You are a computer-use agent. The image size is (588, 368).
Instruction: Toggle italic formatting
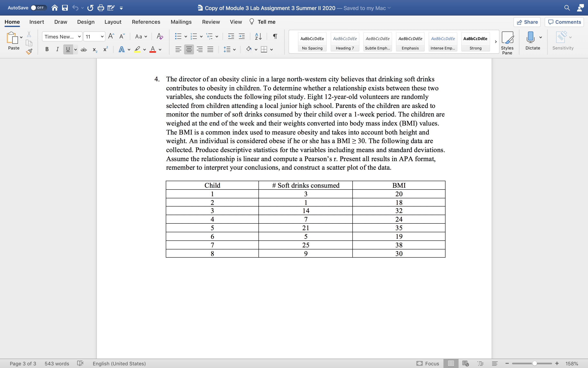click(x=57, y=49)
